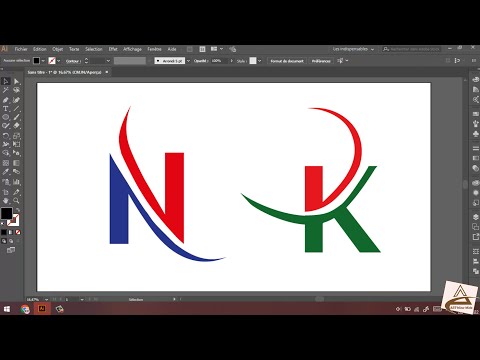Image resolution: width=480 pixels, height=360 pixels.
Task: Expand the Contour stroke weight dropdown
Action: [108, 61]
